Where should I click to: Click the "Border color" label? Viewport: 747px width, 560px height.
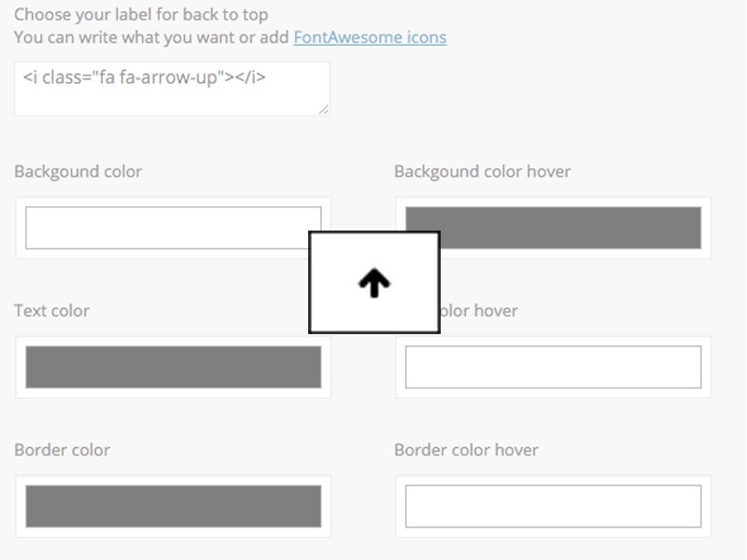[63, 450]
